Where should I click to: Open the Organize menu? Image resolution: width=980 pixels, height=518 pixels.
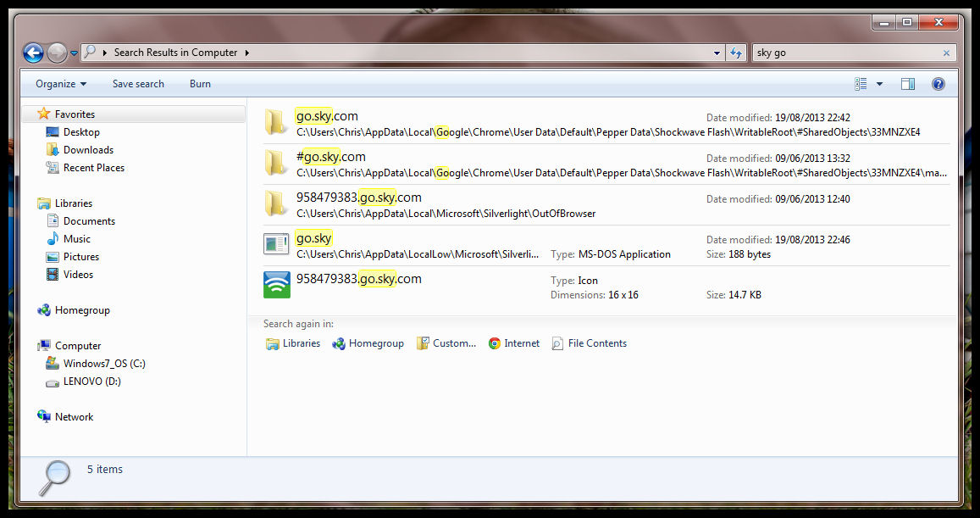tap(61, 84)
